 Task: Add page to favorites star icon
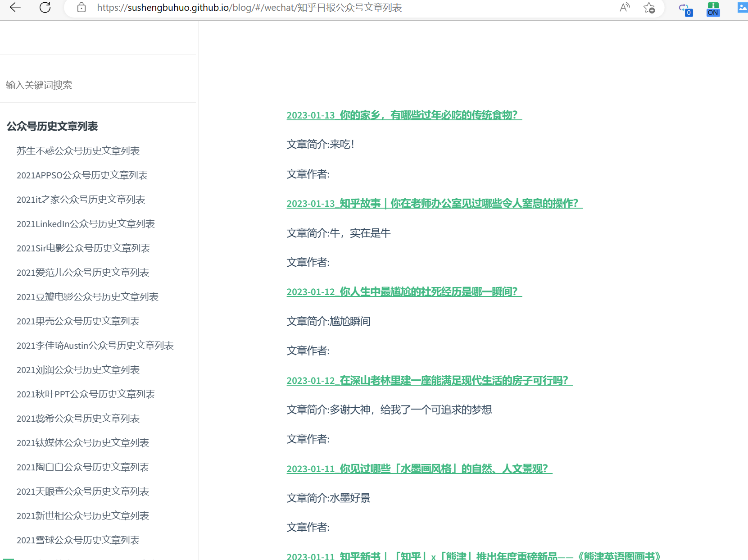coord(649,8)
